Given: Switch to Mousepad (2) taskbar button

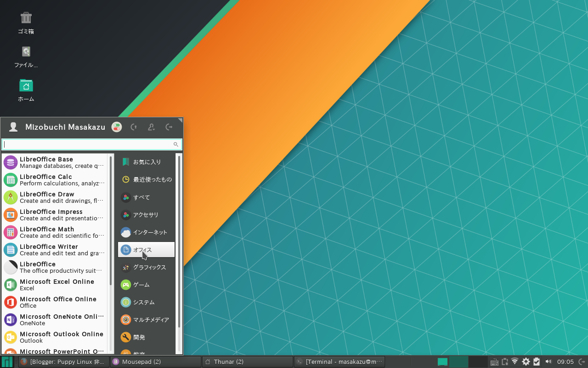Looking at the screenshot, I should [x=156, y=362].
